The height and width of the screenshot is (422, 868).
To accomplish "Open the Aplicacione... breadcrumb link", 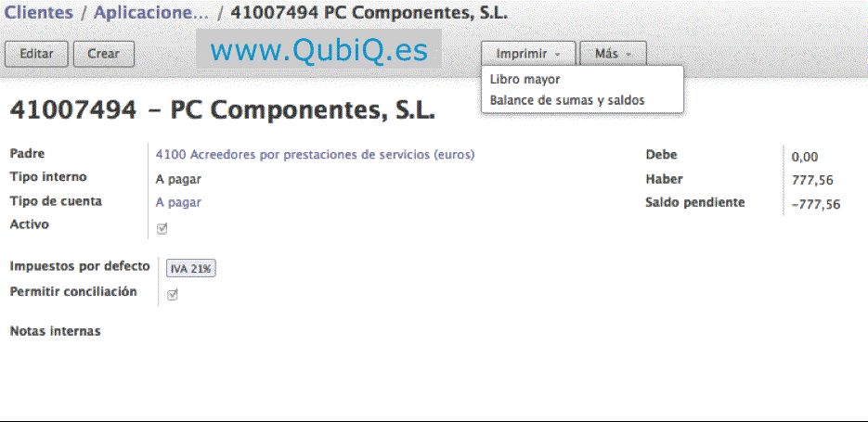I will (x=150, y=14).
